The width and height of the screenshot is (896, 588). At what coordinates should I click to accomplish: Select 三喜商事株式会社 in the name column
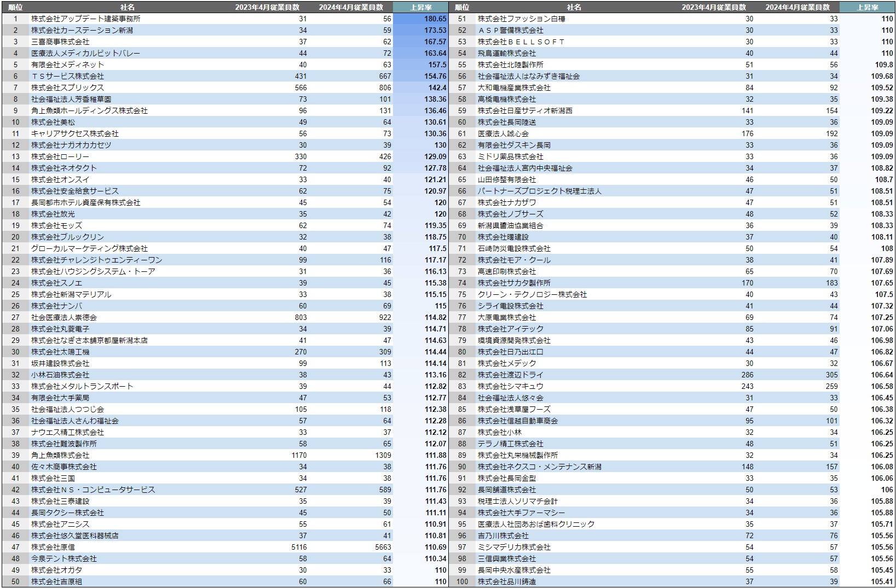pyautogui.click(x=60, y=42)
